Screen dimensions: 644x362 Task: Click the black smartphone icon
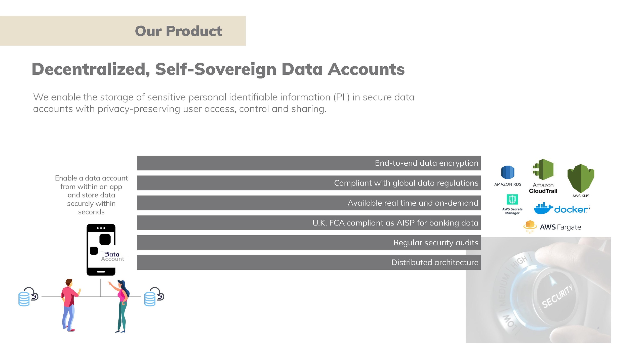coord(101,250)
